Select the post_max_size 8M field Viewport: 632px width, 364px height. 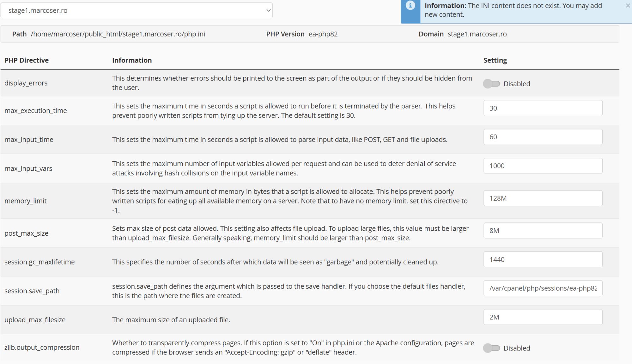coord(543,231)
